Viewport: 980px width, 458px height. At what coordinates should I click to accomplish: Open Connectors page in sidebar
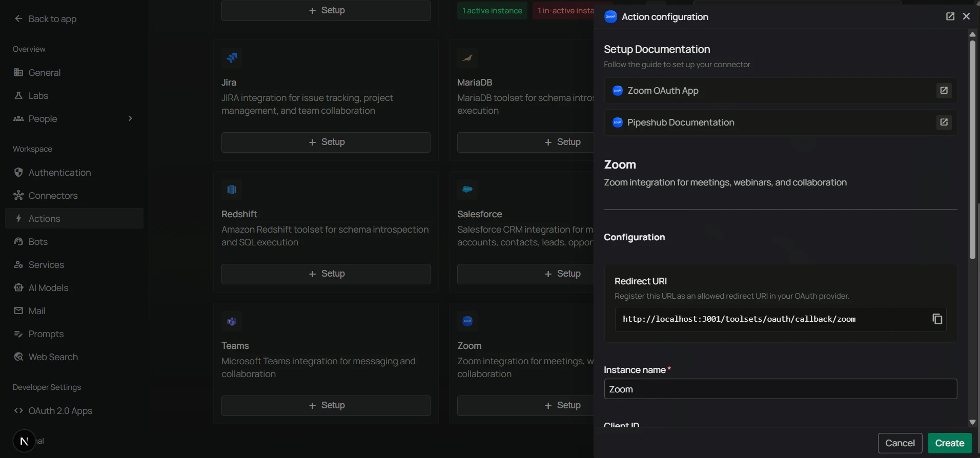pyautogui.click(x=74, y=196)
